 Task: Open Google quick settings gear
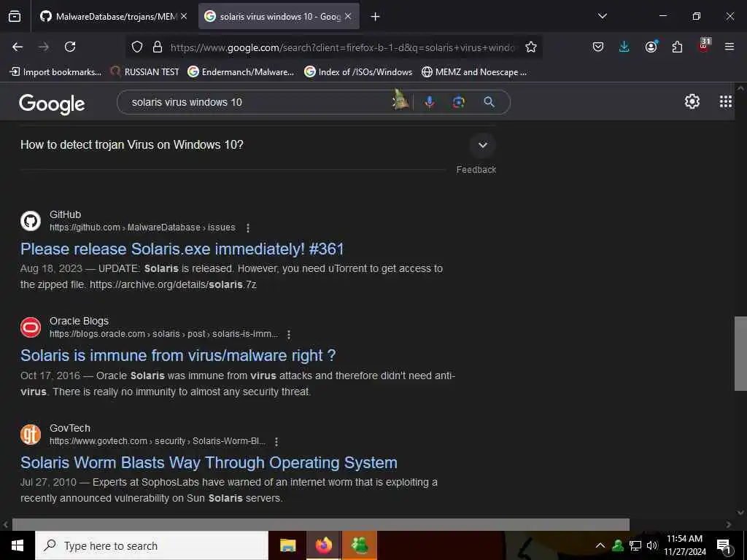[x=692, y=101]
